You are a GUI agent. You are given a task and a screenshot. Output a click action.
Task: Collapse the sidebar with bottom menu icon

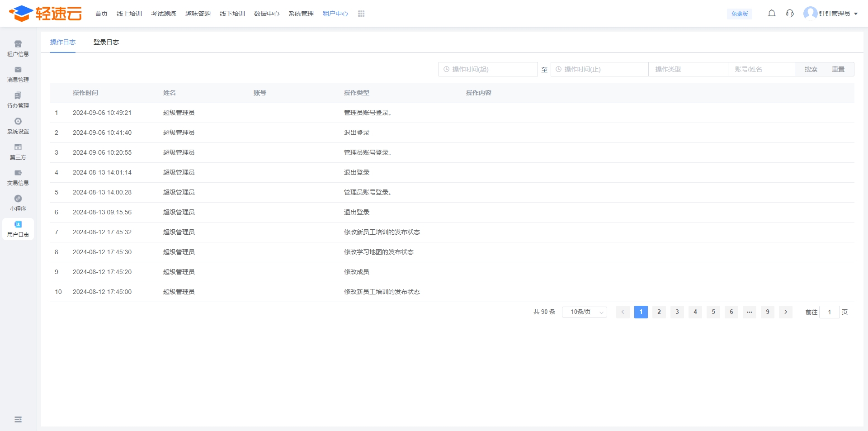click(x=18, y=420)
